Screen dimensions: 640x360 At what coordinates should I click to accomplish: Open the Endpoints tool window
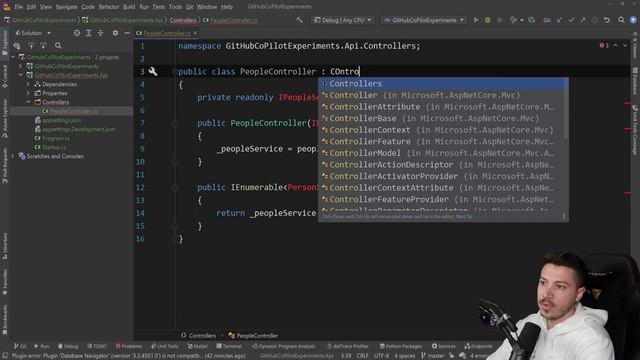pyautogui.click(x=478, y=346)
